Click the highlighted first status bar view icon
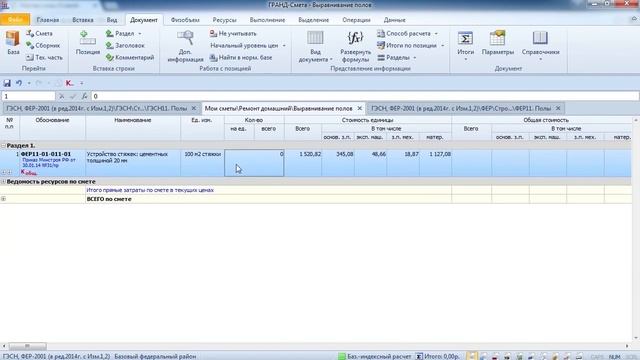This screenshot has height=360, width=640. 471,356
